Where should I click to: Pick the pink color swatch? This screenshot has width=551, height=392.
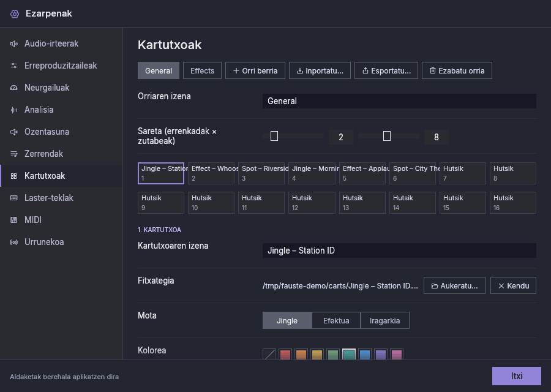[396, 354]
